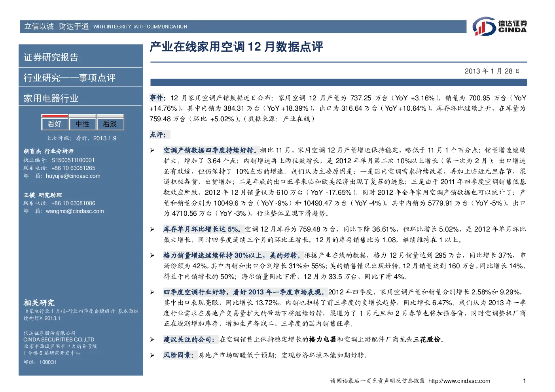This screenshot has height=392, width=555.
Task: Click the address line 1号楼6层研究开发中心
Action: coord(52,353)
